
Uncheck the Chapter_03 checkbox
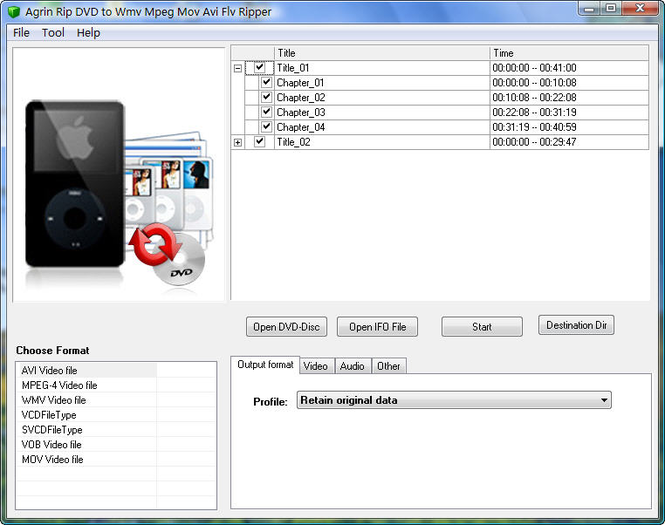[x=266, y=112]
